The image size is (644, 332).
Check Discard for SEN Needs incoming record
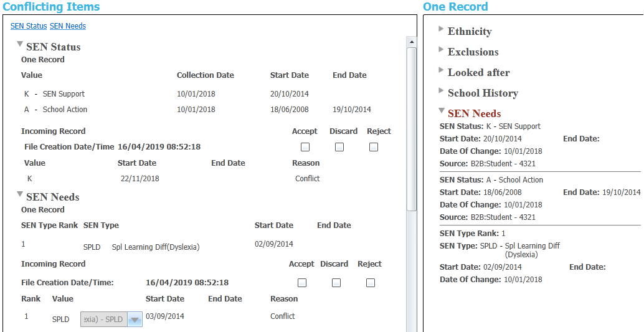[x=336, y=283]
